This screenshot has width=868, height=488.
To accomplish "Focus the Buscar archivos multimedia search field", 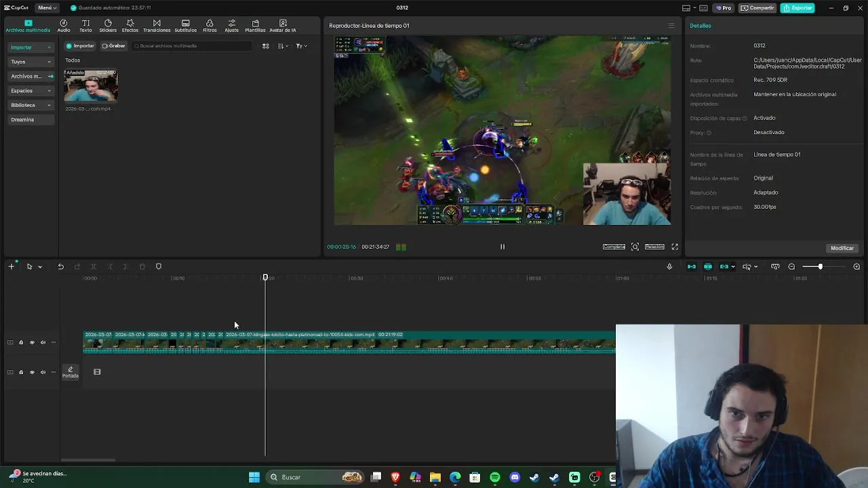I will coord(192,46).
